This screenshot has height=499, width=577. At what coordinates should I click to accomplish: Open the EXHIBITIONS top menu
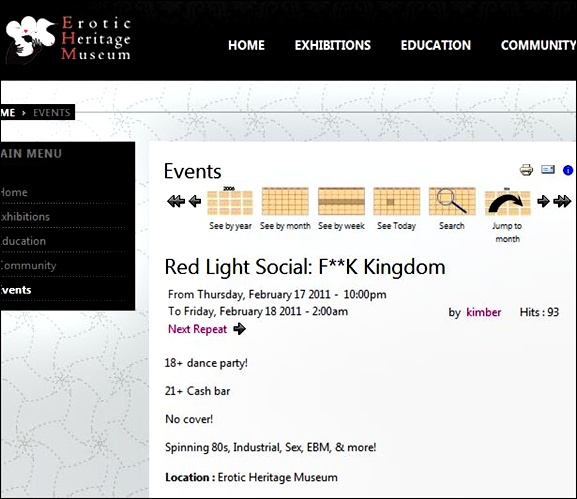point(333,45)
